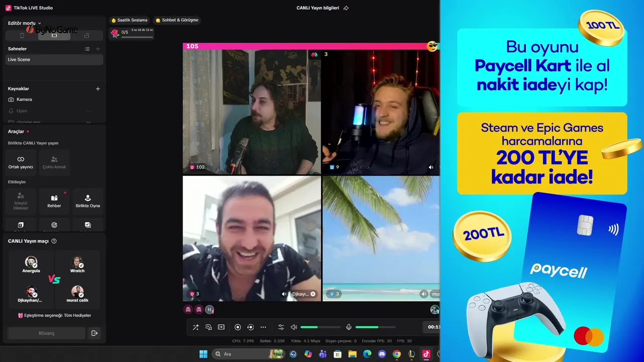
Task: Open the audio mixer settings sliders icon
Action: (x=281, y=327)
